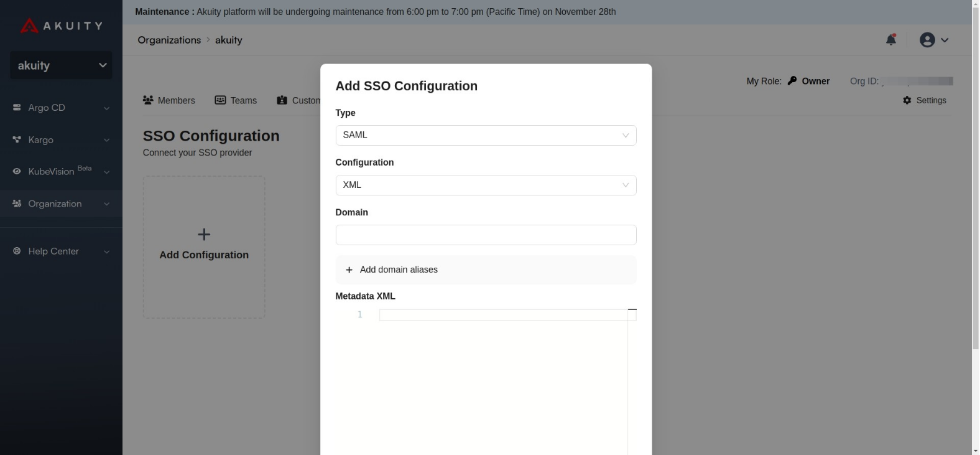Click the Organization sidebar icon
The image size is (980, 455).
coord(17,204)
